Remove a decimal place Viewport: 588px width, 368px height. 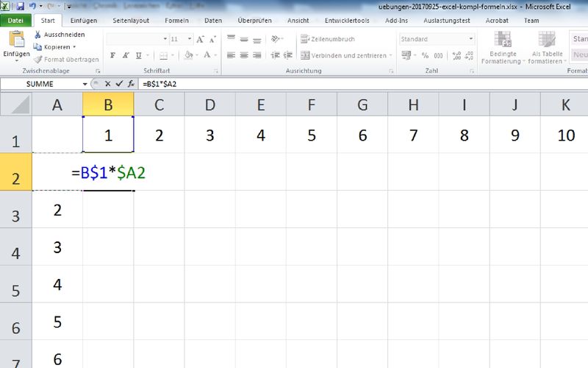pos(469,56)
